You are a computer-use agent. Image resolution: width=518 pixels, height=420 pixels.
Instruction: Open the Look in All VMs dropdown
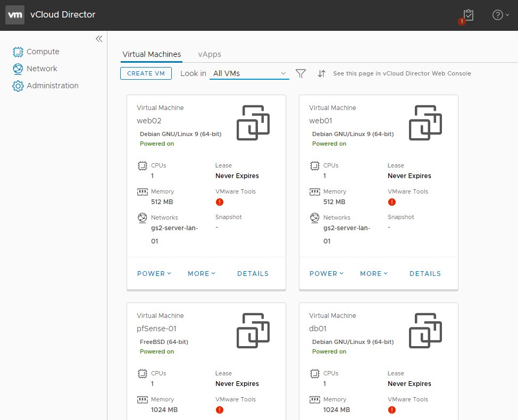249,73
